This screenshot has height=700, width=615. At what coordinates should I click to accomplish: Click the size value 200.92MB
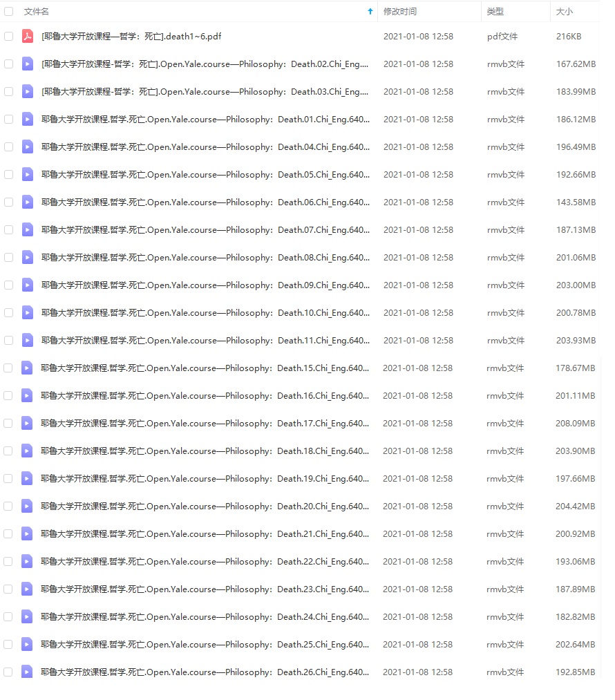[x=576, y=534]
